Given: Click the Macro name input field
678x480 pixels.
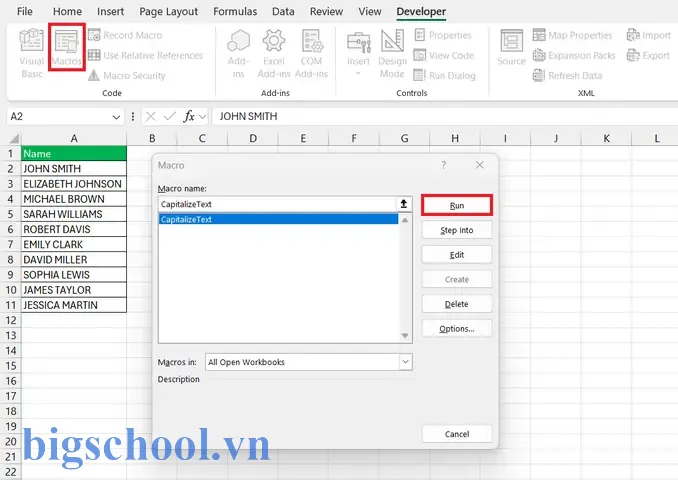Looking at the screenshot, I should click(x=277, y=204).
